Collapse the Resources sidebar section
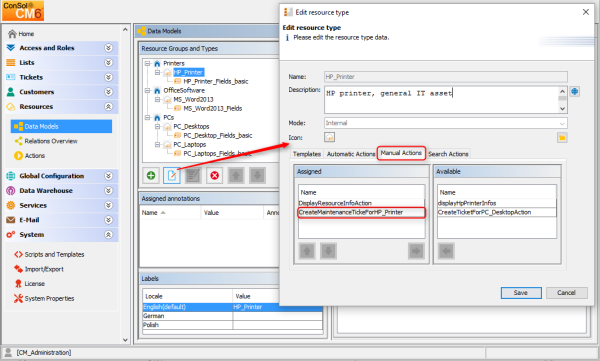600x361 pixels. pos(109,106)
